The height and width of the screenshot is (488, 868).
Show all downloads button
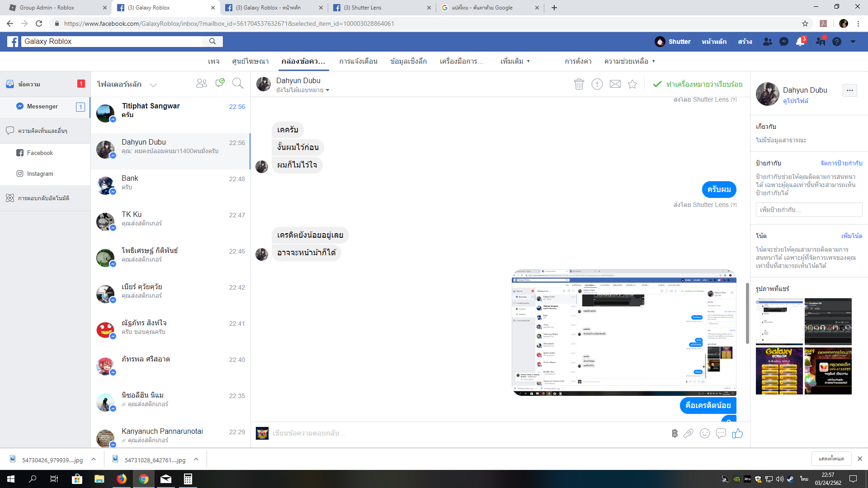[831, 459]
